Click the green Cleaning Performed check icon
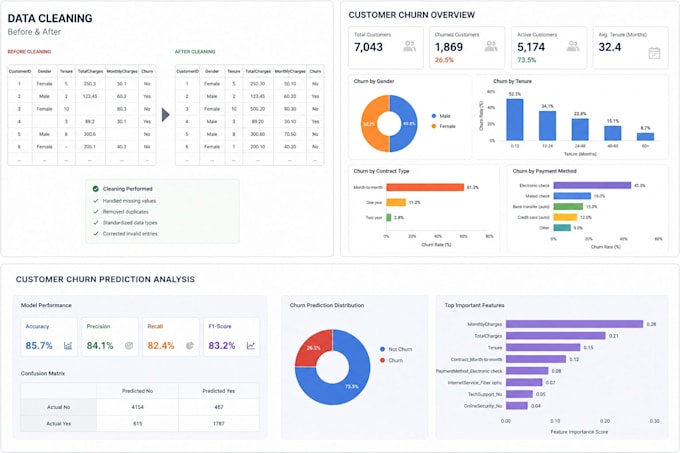The width and height of the screenshot is (680, 453). [x=95, y=189]
